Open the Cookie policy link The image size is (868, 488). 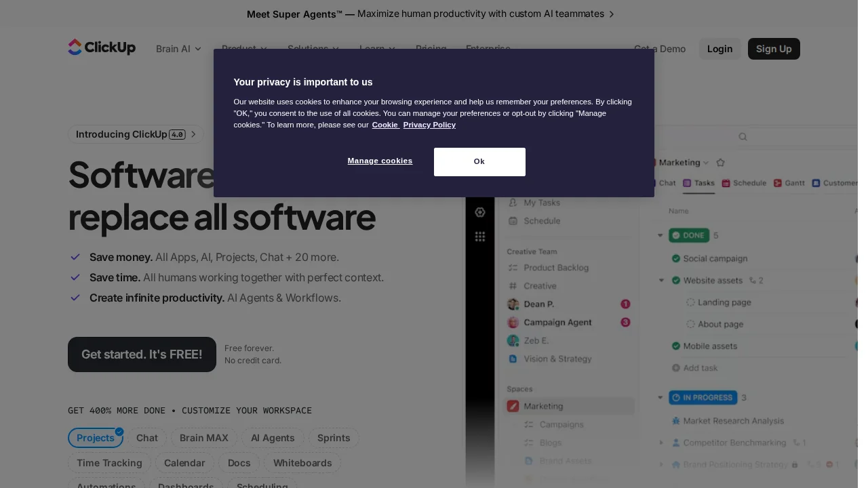(x=385, y=125)
